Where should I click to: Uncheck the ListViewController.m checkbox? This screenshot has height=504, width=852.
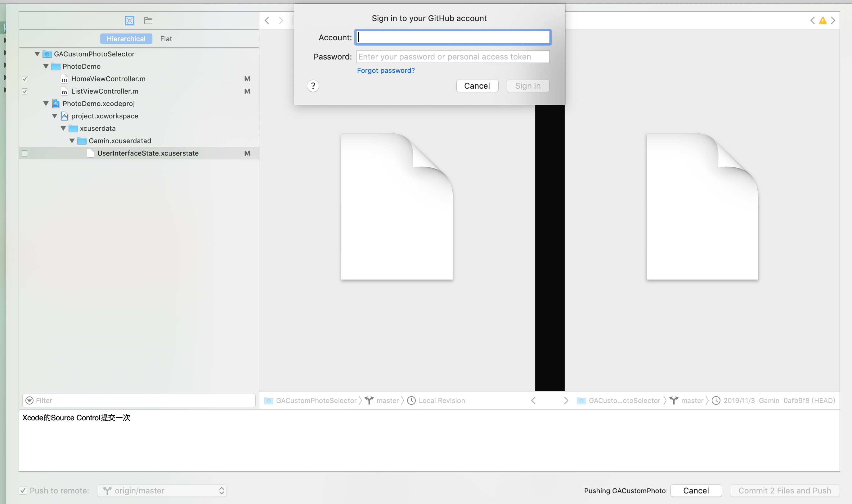(x=25, y=91)
